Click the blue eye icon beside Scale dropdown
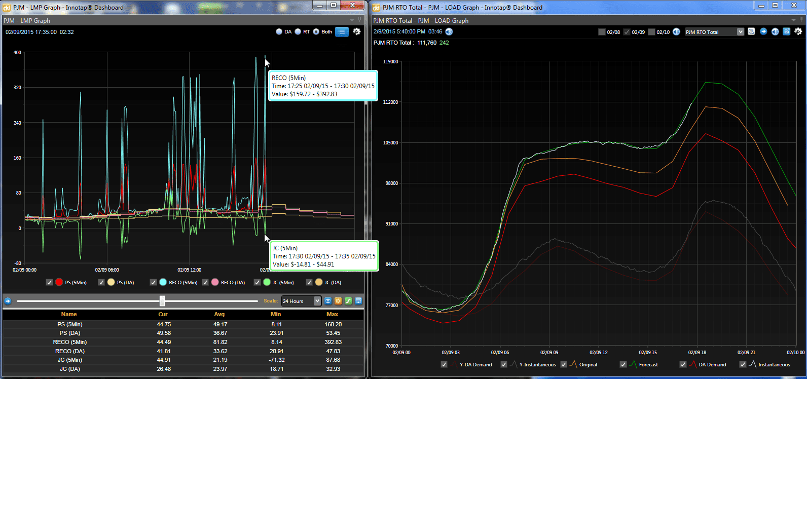Image resolution: width=807 pixels, height=532 pixels. [328, 301]
